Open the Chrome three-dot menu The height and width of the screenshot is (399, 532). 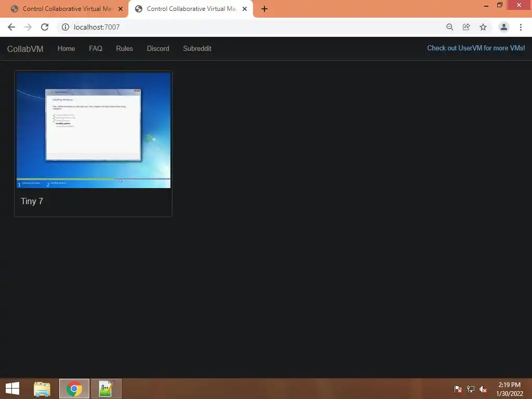521,27
